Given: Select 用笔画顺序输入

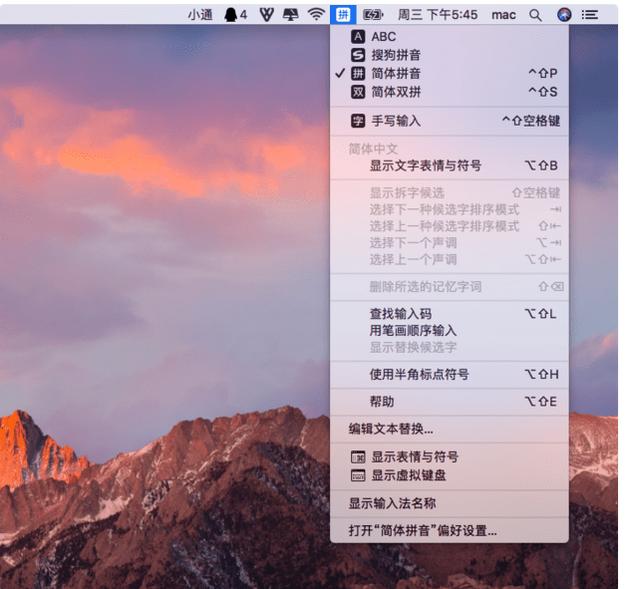Looking at the screenshot, I should pyautogui.click(x=449, y=331).
